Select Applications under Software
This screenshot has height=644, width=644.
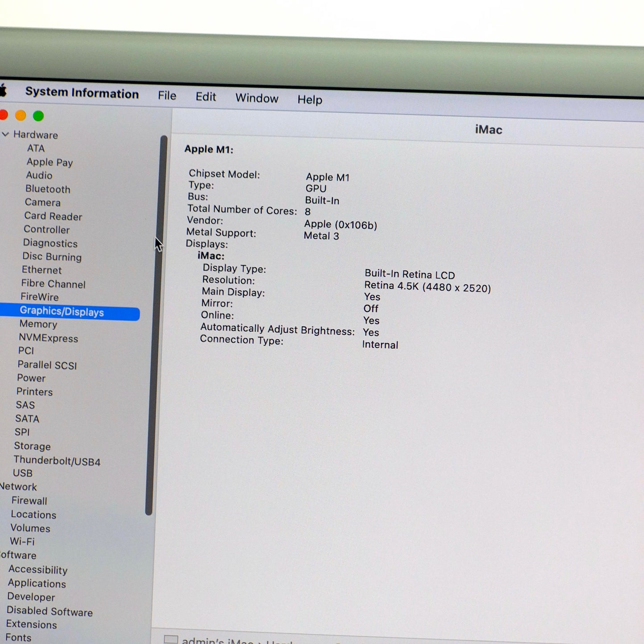(37, 583)
